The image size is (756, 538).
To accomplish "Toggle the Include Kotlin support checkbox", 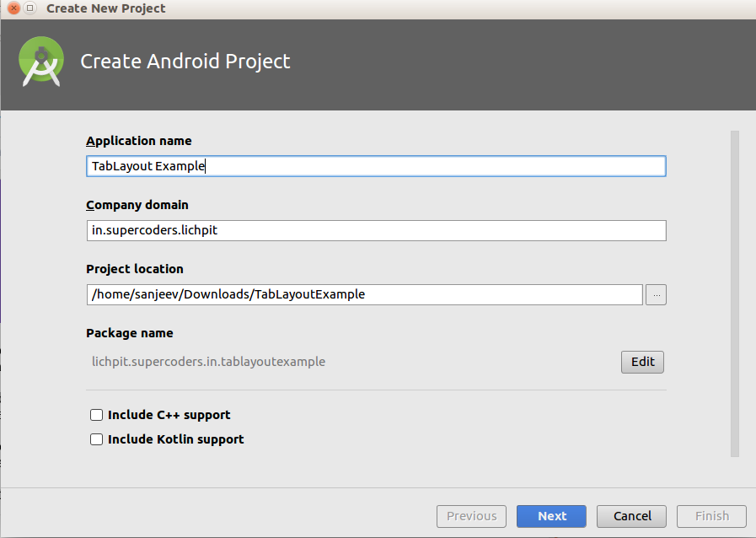I will click(97, 439).
